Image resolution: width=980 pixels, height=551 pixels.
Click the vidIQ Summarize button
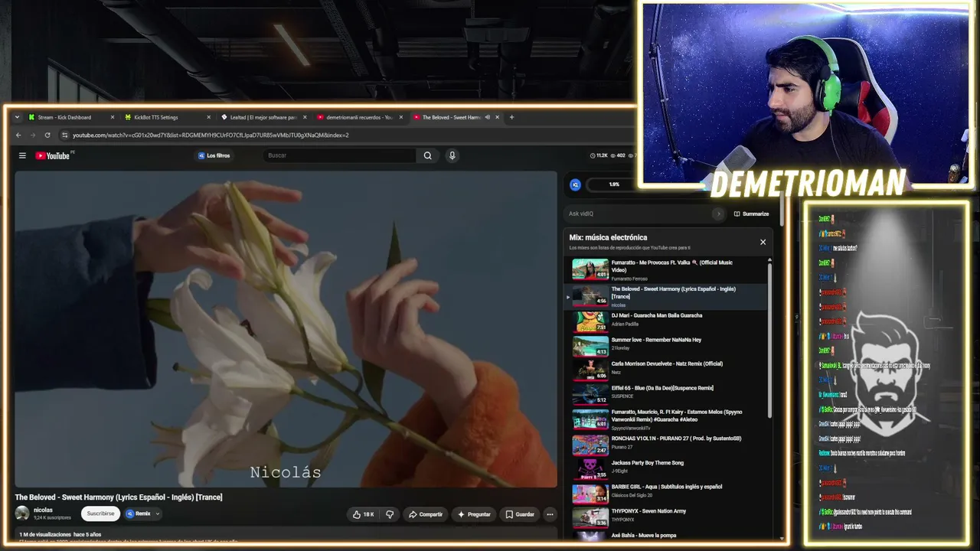click(x=751, y=214)
